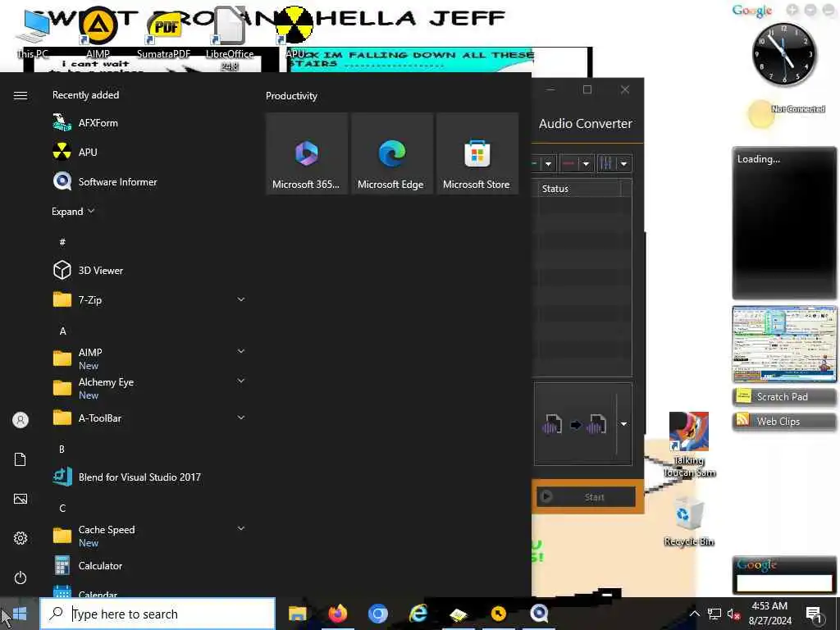Open 3D Viewer app
Image resolution: width=840 pixels, height=630 pixels.
point(148,270)
